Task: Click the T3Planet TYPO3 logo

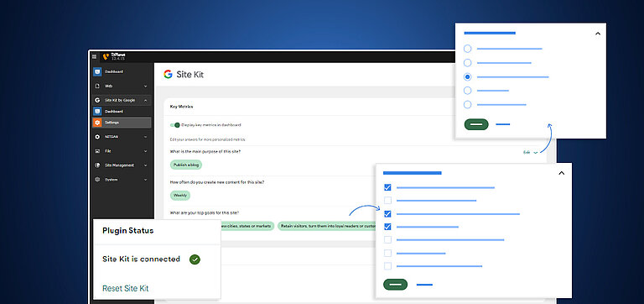Action: tap(106, 57)
